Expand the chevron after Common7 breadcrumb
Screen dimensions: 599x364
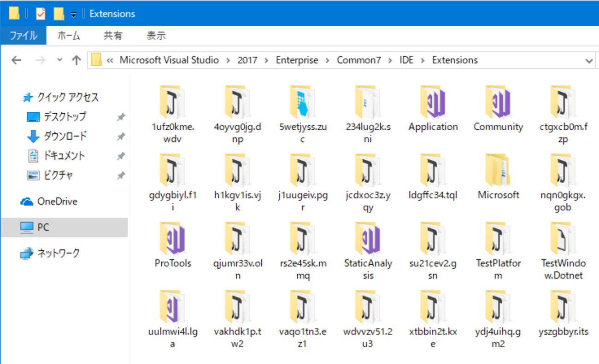391,60
